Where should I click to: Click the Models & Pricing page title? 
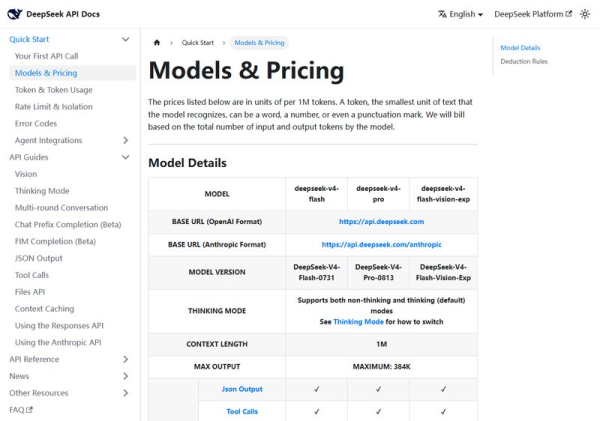(x=246, y=71)
